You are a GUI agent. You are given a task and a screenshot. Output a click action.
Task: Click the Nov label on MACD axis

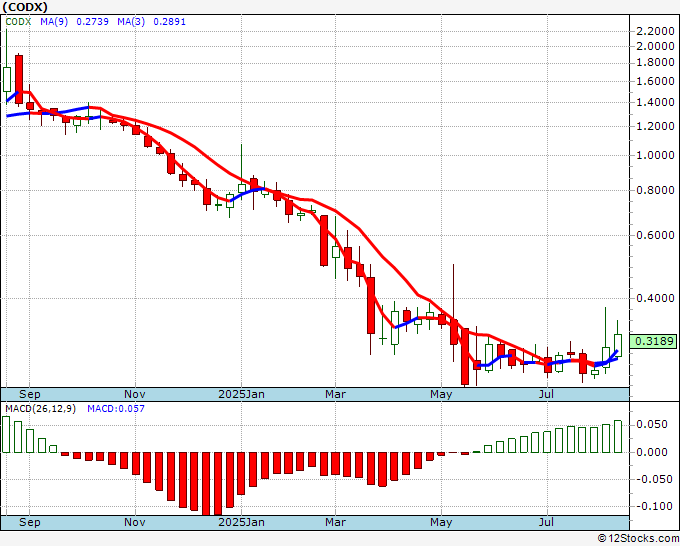pyautogui.click(x=134, y=522)
